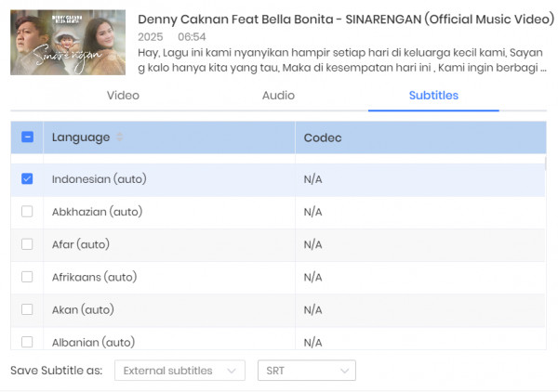
Task: Click the Language column sort arrows icon
Action: (x=120, y=137)
